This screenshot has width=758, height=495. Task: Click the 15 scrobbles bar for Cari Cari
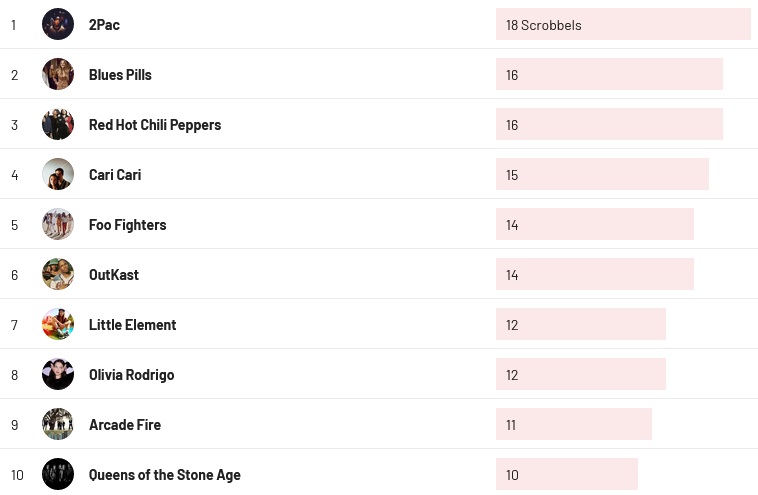(x=602, y=174)
